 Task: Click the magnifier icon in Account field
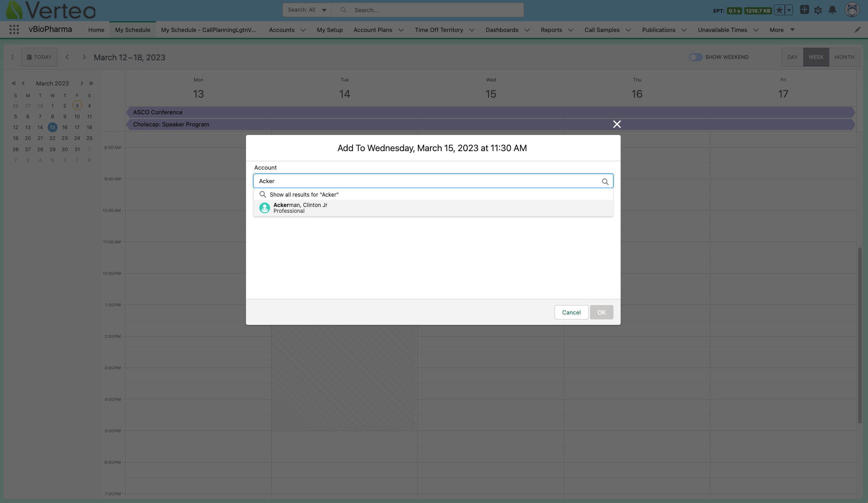tap(605, 181)
